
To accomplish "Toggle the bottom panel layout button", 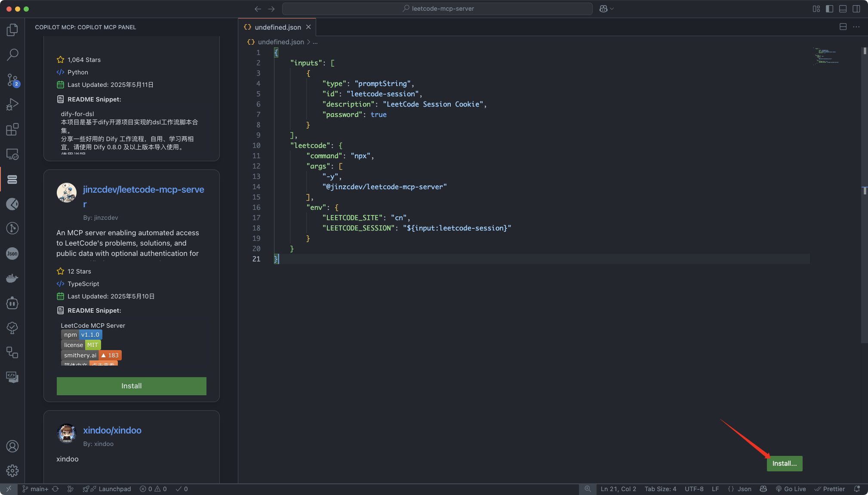I will click(x=843, y=9).
